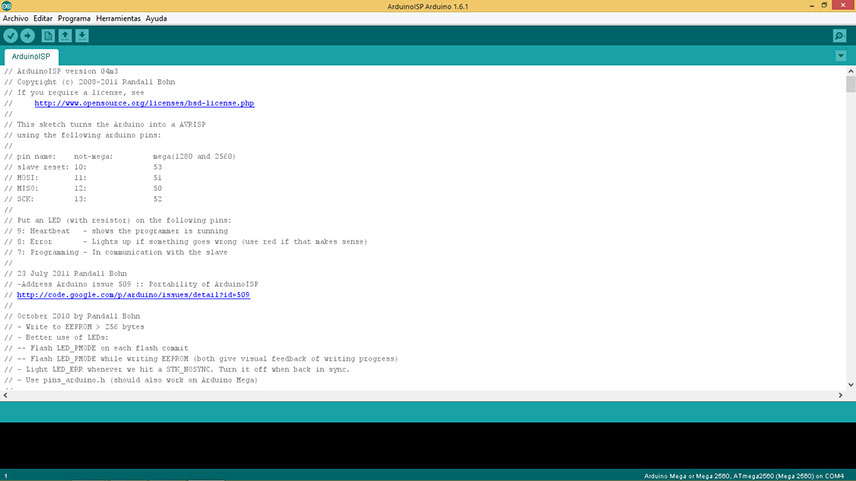The width and height of the screenshot is (856, 481).
Task: Click the Arduino logo in title bar
Action: click(7, 6)
